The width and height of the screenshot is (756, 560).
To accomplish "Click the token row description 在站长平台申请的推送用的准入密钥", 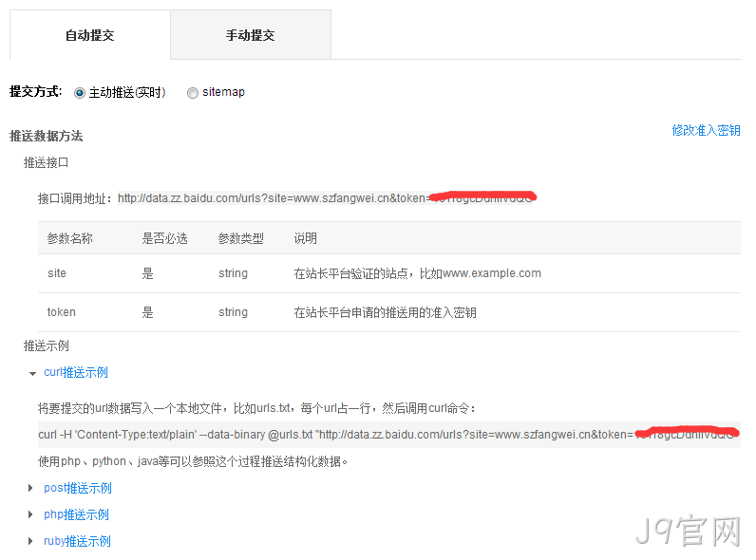I will [386, 313].
